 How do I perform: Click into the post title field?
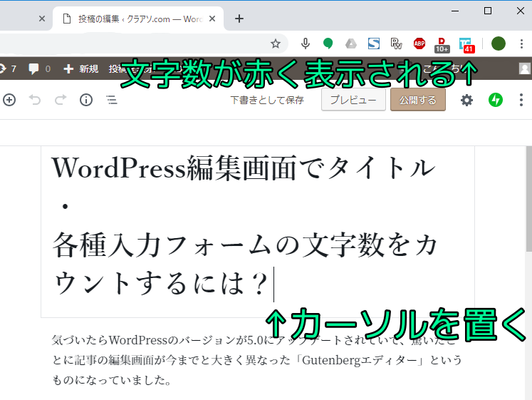tap(258, 232)
